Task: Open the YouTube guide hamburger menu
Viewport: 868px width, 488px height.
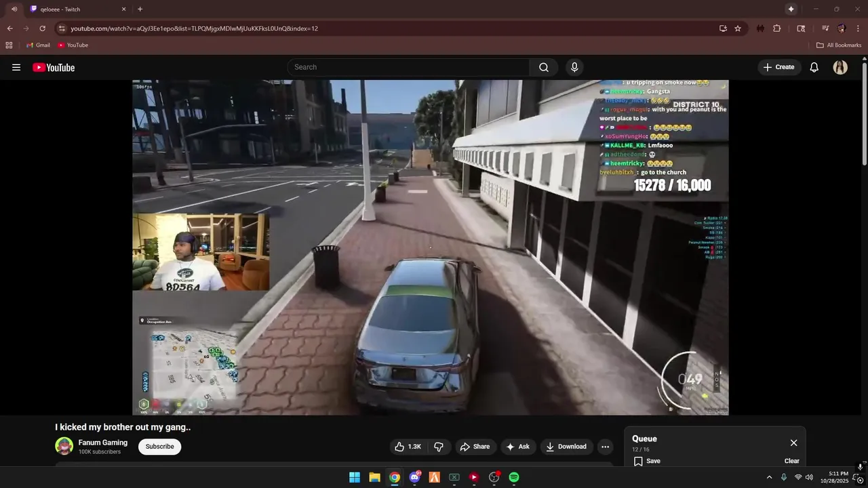Action: pyautogui.click(x=16, y=67)
